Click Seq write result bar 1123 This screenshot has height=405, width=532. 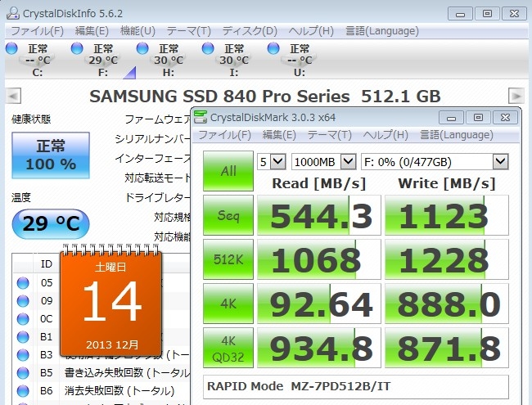click(x=447, y=215)
